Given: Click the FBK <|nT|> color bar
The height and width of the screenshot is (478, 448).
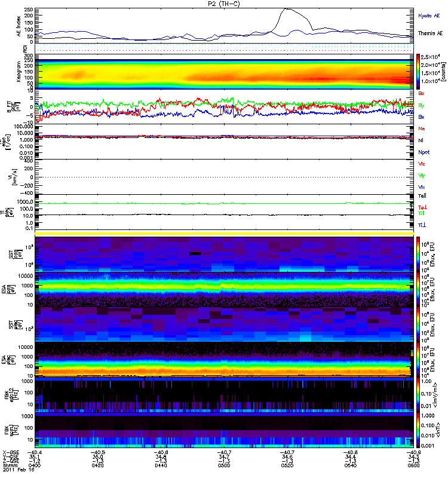Looking at the screenshot, I should pos(418,430).
